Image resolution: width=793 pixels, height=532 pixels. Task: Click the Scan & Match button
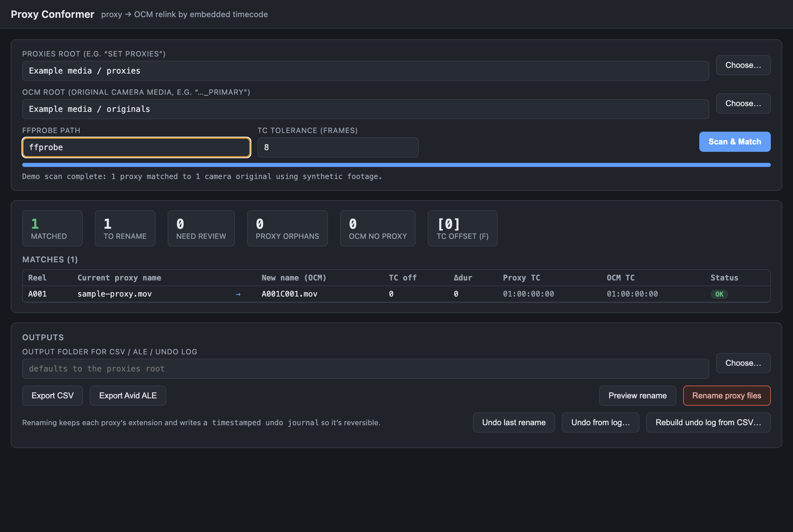735,141
